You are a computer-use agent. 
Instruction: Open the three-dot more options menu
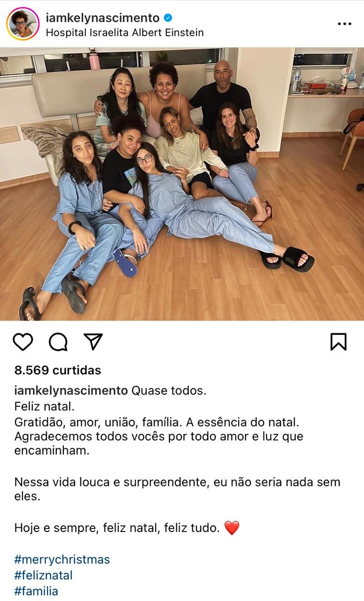click(345, 24)
